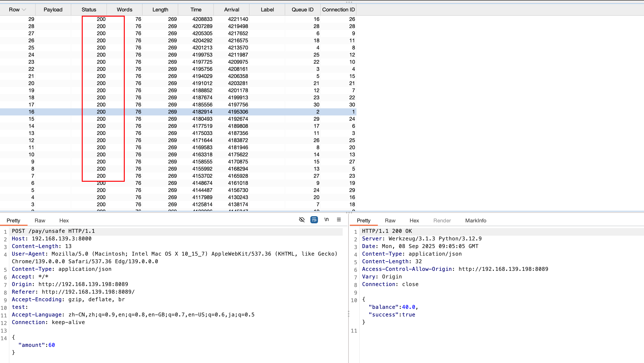Select result row 20 in the table
This screenshot has height=363, width=644.
[x=178, y=83]
